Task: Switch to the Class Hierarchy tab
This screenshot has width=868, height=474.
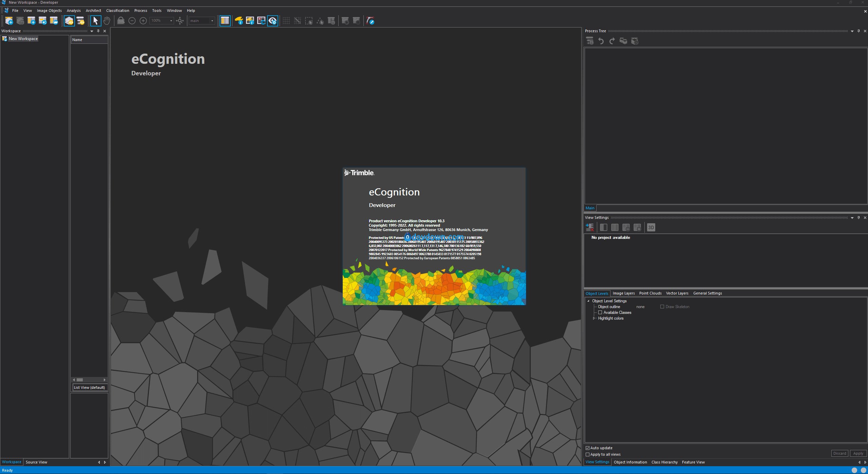Action: [664, 462]
